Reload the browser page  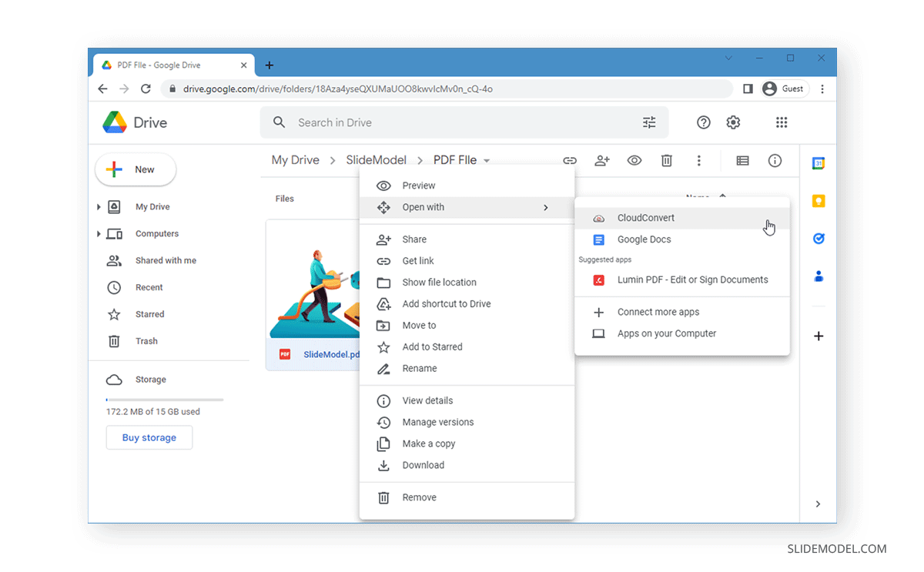click(x=146, y=89)
